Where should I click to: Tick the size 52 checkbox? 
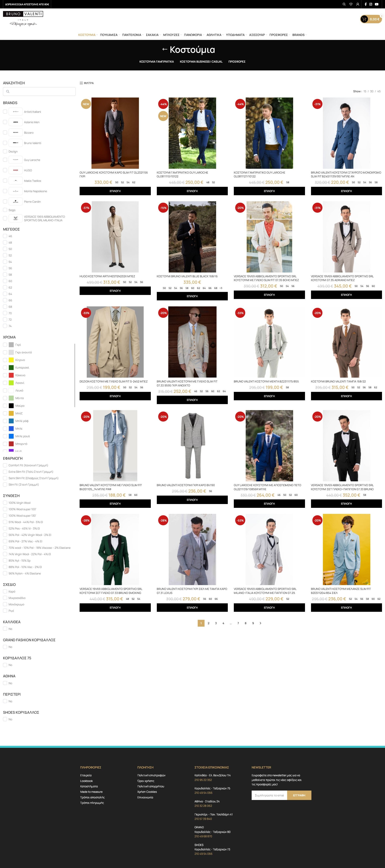5,255
